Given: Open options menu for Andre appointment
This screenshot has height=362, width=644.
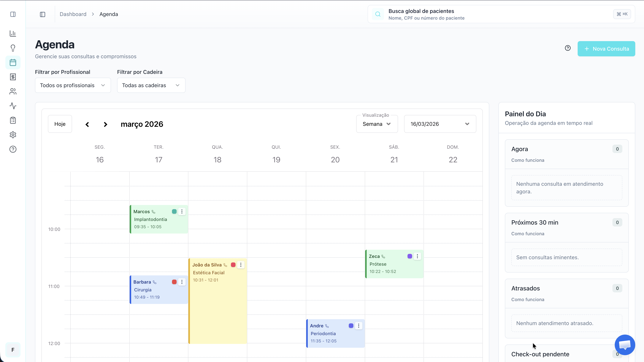Looking at the screenshot, I should (x=358, y=325).
